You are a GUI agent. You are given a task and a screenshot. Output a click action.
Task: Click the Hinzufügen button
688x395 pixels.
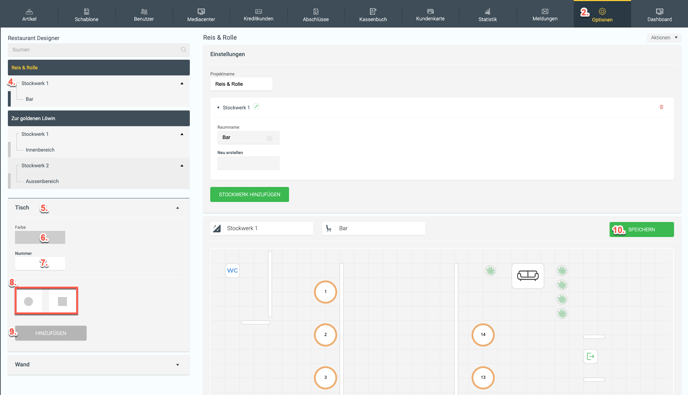tap(50, 333)
